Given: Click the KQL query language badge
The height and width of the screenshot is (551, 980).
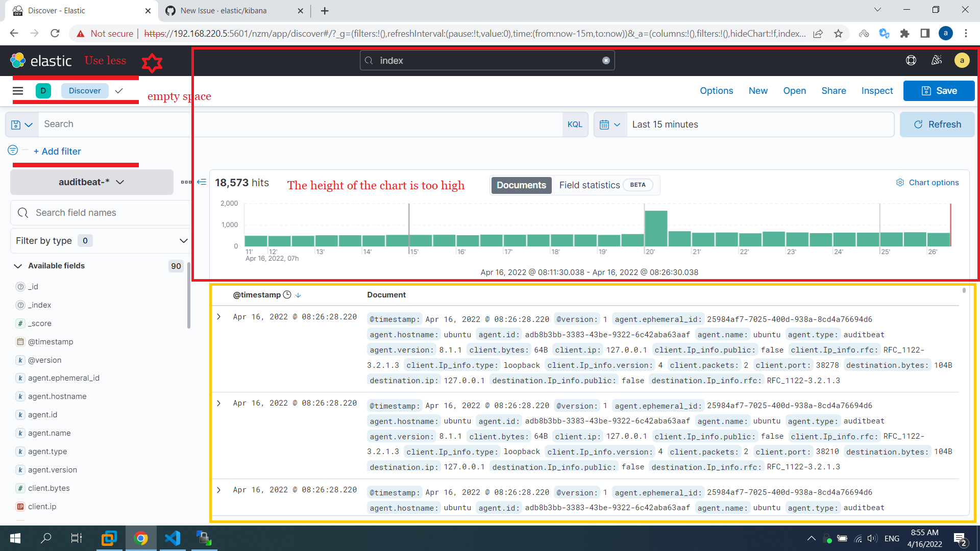Looking at the screenshot, I should [x=575, y=124].
